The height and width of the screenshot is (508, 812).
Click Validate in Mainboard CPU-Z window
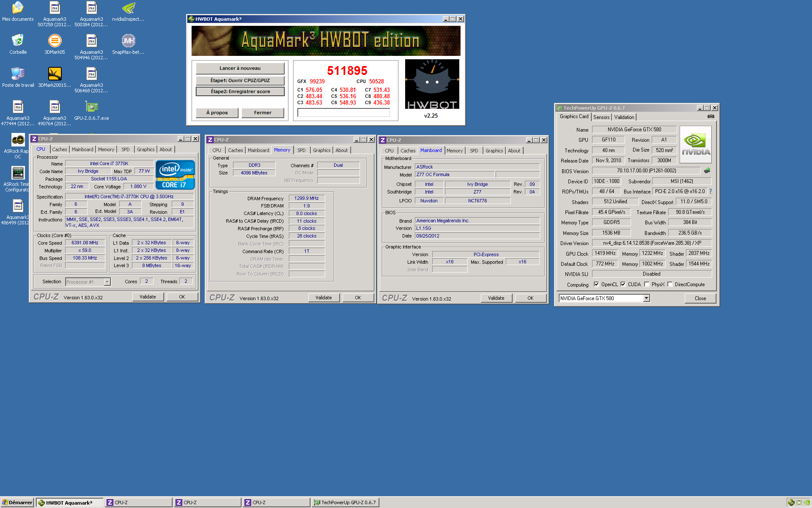tap(496, 298)
